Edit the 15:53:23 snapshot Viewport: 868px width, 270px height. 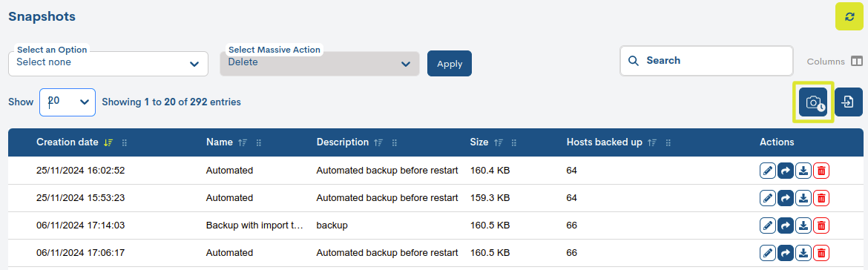point(767,197)
